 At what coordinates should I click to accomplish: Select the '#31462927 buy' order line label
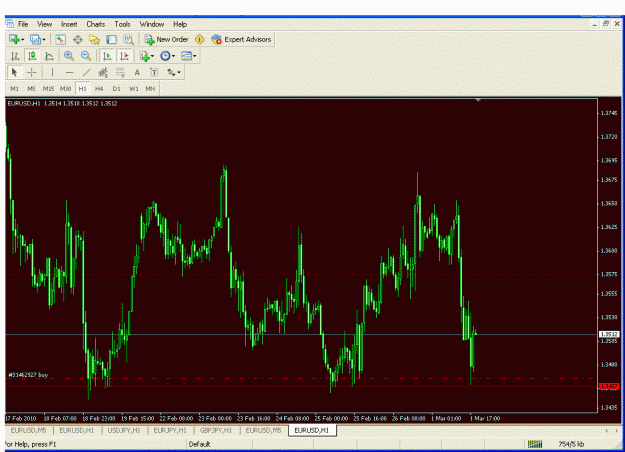click(x=28, y=375)
